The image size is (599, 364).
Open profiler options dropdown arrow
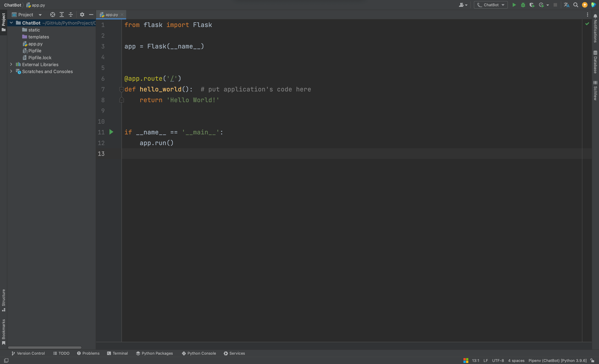[x=548, y=5]
